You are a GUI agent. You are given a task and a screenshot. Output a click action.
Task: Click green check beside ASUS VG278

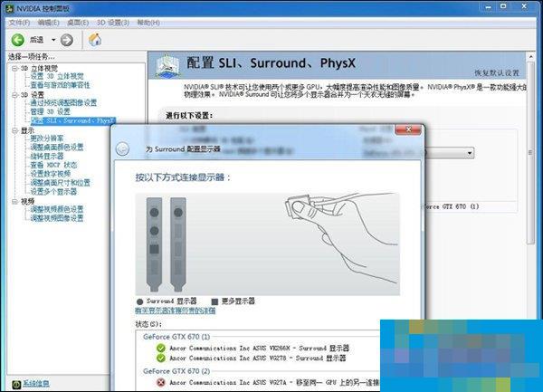click(x=161, y=358)
